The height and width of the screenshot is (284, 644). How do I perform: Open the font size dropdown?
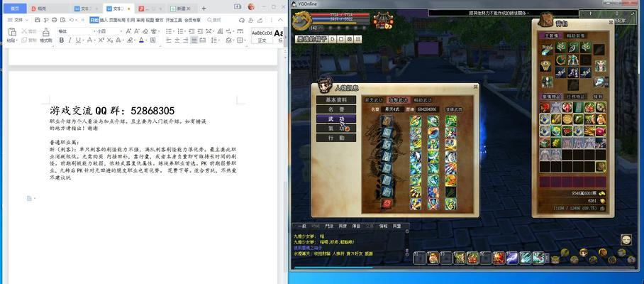(x=121, y=31)
